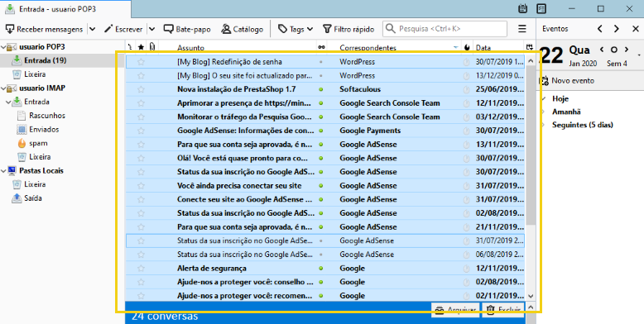Star the Redefinição de senha message
Image resolution: width=644 pixels, height=324 pixels.
point(141,62)
